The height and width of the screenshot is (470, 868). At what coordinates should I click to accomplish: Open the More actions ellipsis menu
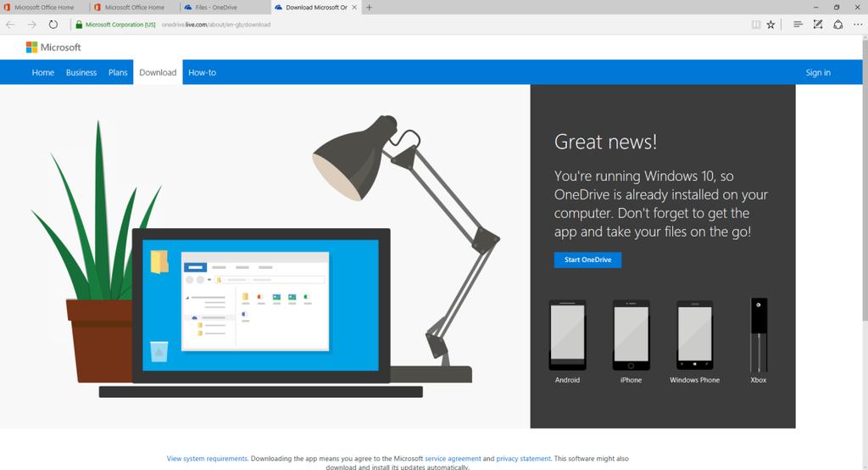858,25
